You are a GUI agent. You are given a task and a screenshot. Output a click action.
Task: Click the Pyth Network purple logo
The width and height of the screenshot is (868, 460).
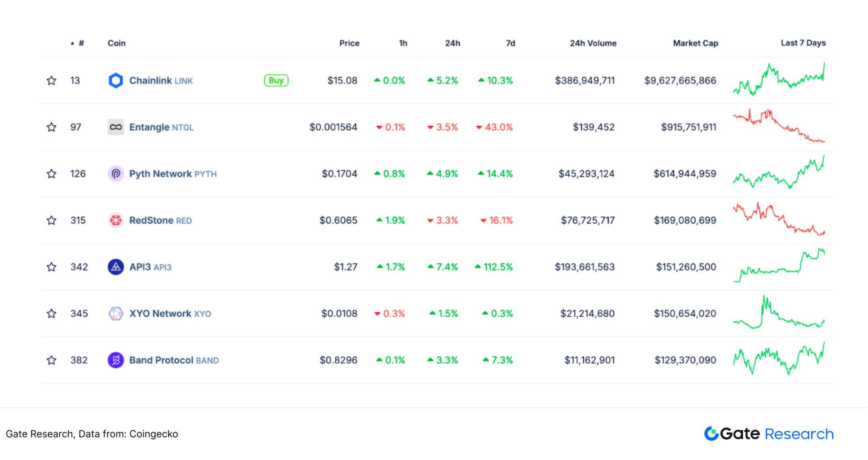[x=116, y=174]
